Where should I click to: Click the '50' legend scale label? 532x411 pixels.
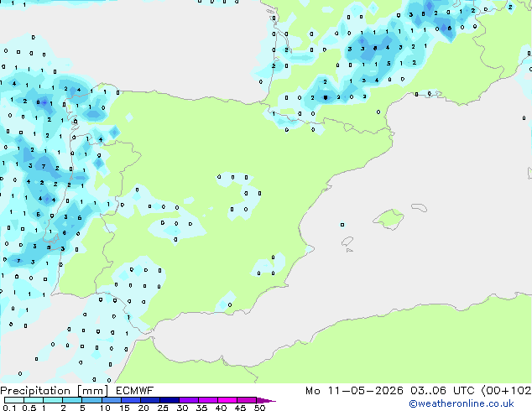click(x=260, y=408)
